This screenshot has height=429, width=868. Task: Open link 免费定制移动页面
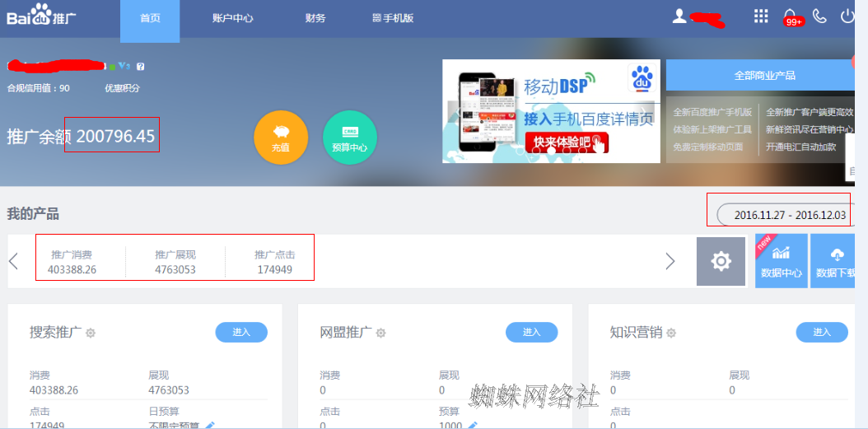click(x=708, y=147)
